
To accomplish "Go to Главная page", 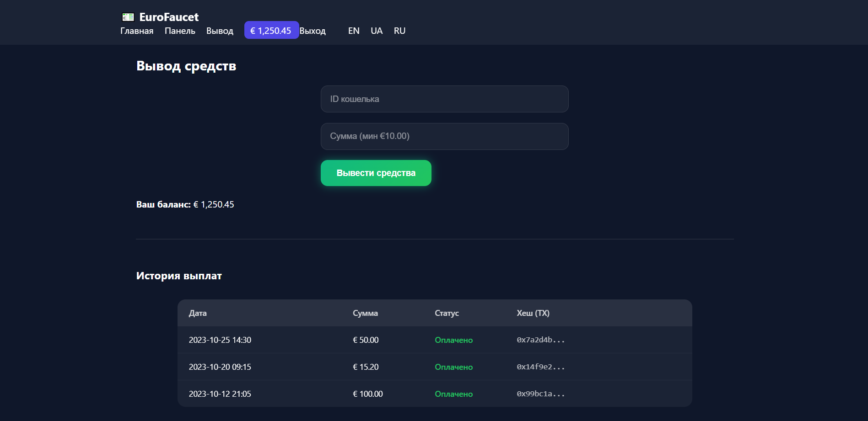I will click(137, 31).
